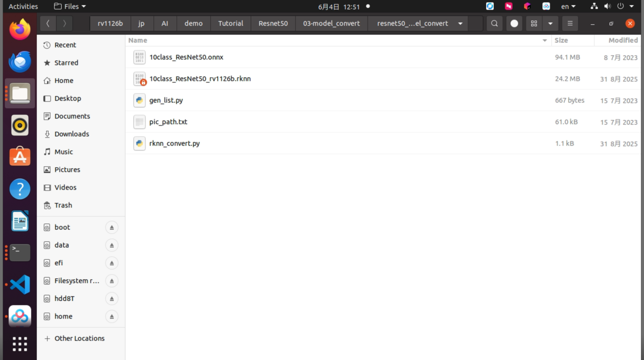Screen dimensions: 644x360
Task: Select the gen_list.py Python file icon
Action: pos(140,100)
